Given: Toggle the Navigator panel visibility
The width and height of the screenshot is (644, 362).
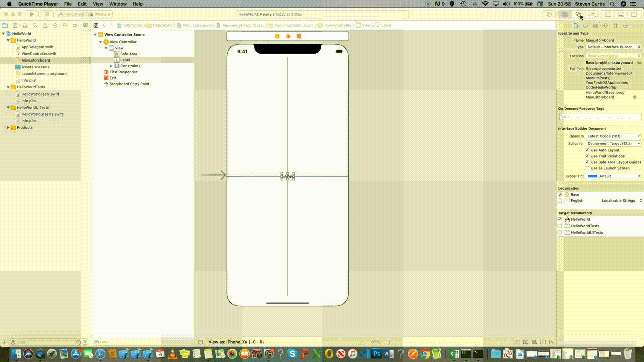Looking at the screenshot, I should tap(608, 15).
